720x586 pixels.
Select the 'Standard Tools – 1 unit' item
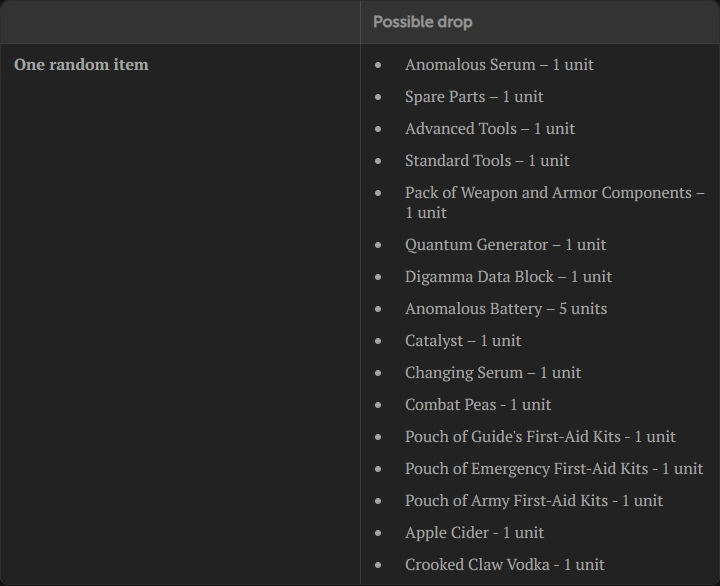pyautogui.click(x=486, y=161)
